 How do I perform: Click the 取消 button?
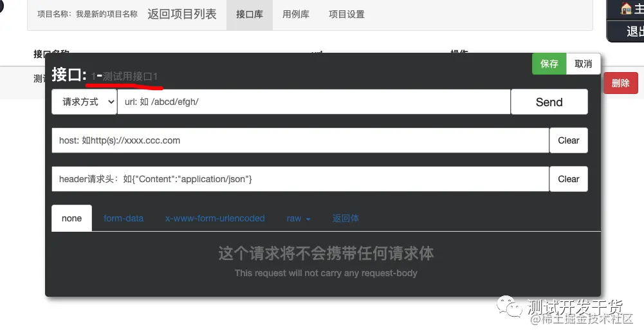click(584, 64)
